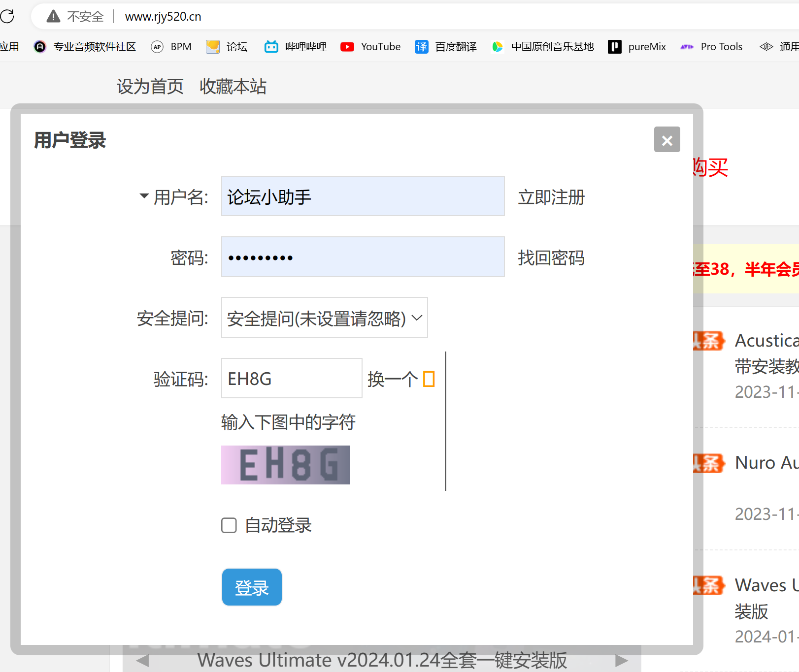Open the 百度翻译 bookmark
The height and width of the screenshot is (672, 799).
pos(446,47)
